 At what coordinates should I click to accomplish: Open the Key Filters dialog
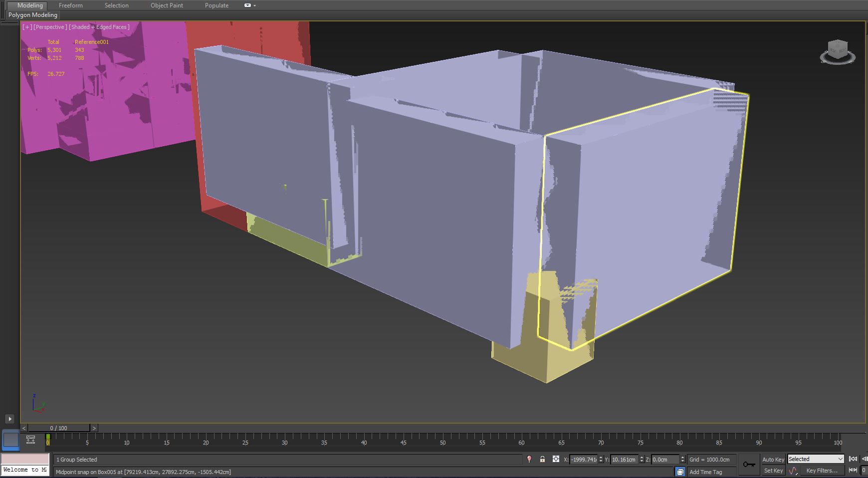[822, 471]
